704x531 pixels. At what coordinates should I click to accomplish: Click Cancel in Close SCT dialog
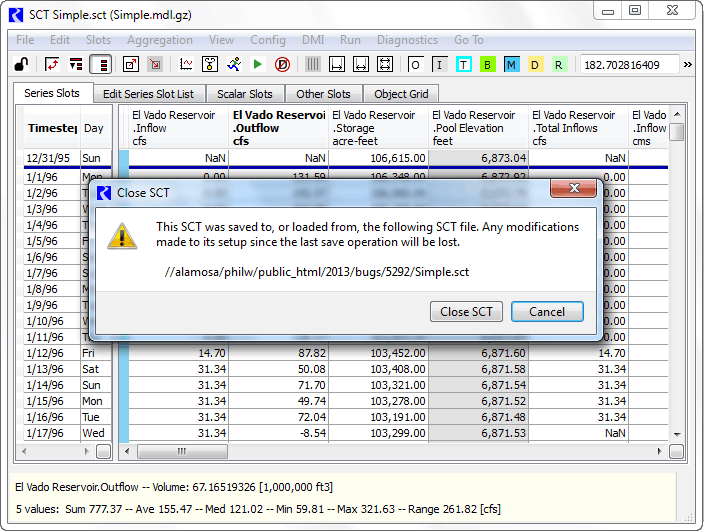coord(547,312)
